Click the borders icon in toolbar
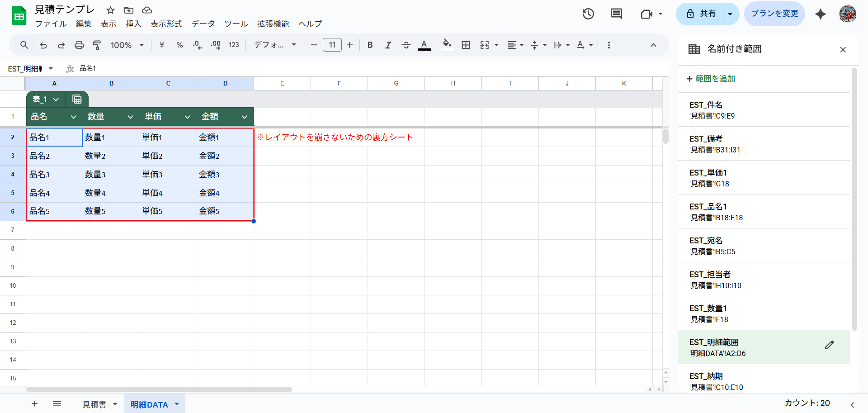 466,45
